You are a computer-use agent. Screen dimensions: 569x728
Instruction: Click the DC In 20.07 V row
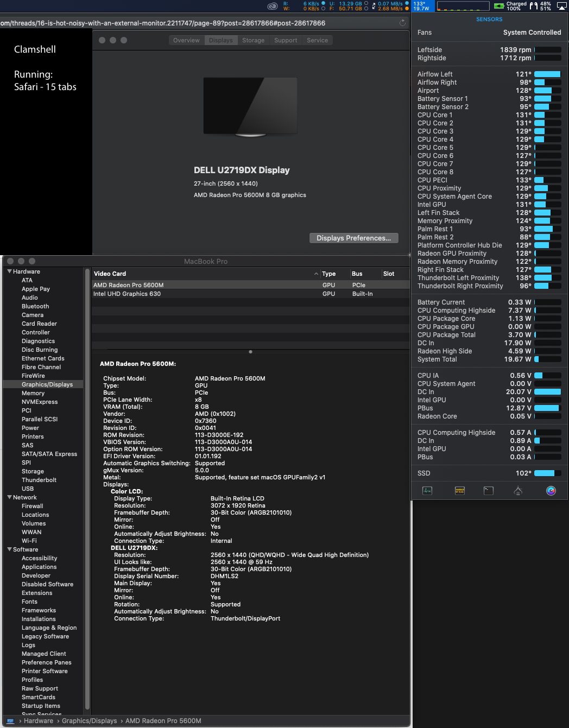click(x=489, y=391)
